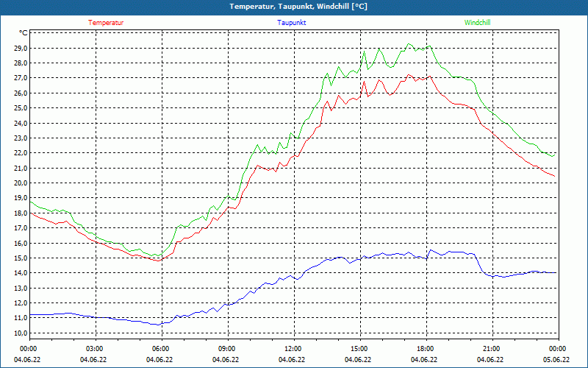Click the '04.06.22' date under 12:00
Viewport: 588px width, 368px height.
click(x=292, y=360)
